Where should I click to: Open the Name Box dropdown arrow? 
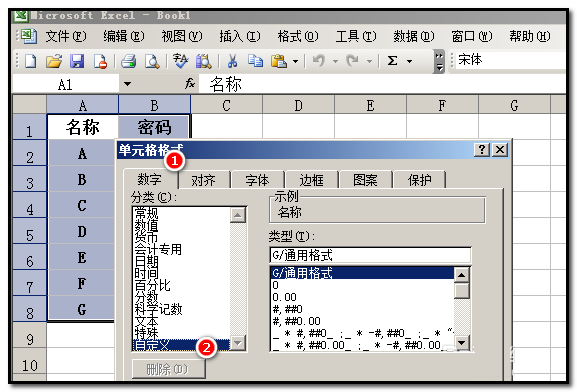(x=127, y=84)
